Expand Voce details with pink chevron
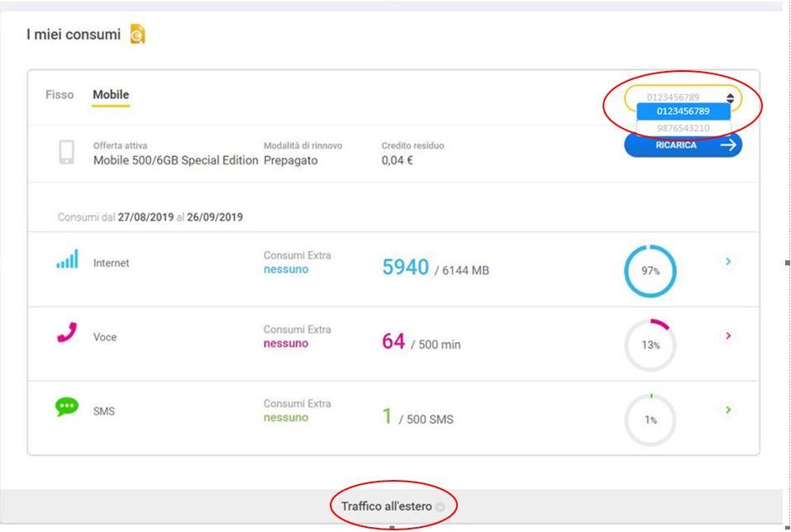The width and height of the screenshot is (791, 532). pos(728,335)
